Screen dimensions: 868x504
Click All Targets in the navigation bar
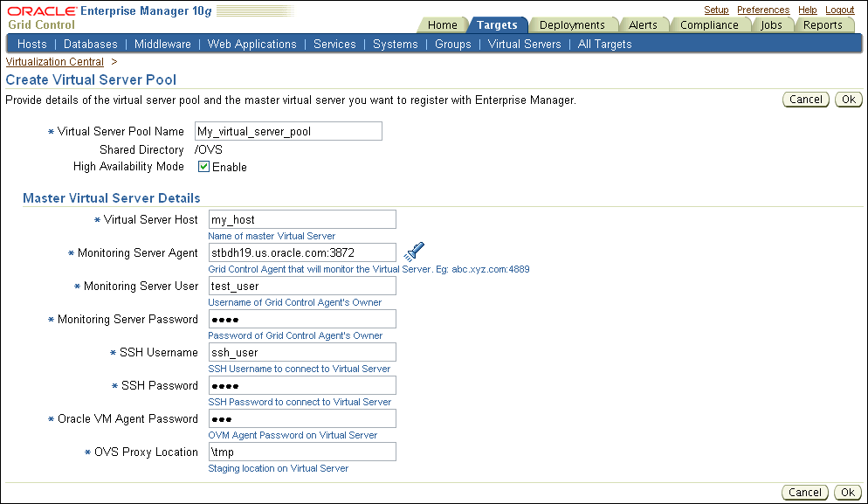coord(604,43)
